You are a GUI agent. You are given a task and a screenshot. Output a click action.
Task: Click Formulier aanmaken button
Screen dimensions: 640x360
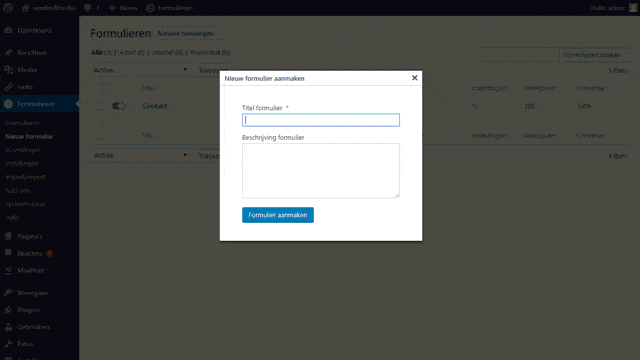coord(278,215)
